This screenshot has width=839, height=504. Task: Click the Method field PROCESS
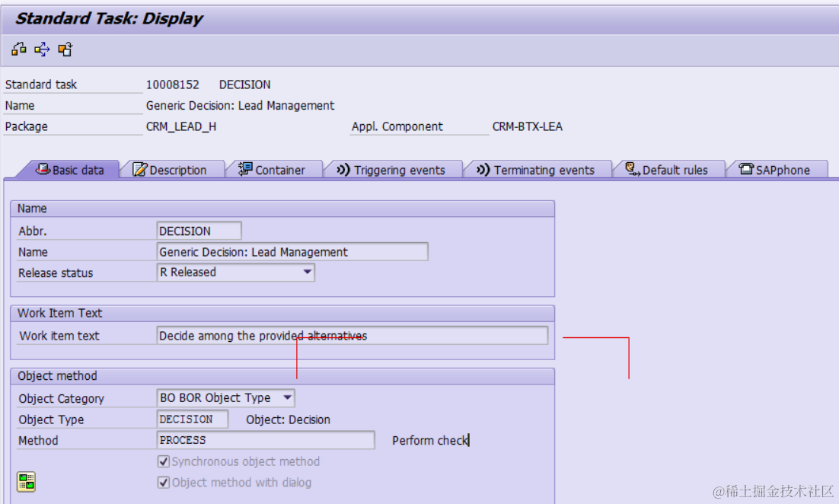point(266,440)
